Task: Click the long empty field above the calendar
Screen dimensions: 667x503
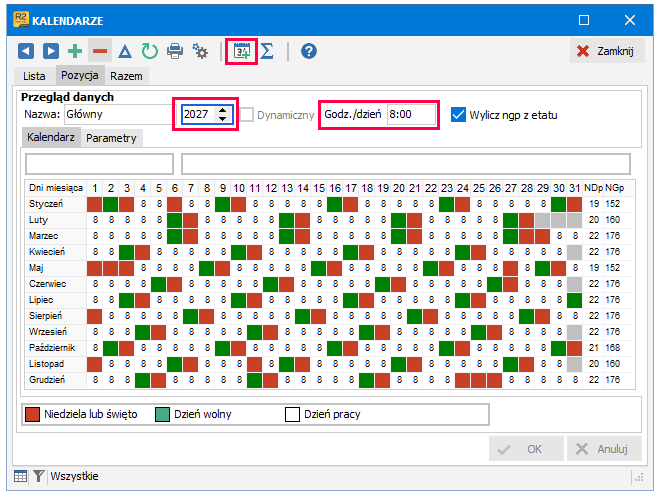Action: (406, 164)
